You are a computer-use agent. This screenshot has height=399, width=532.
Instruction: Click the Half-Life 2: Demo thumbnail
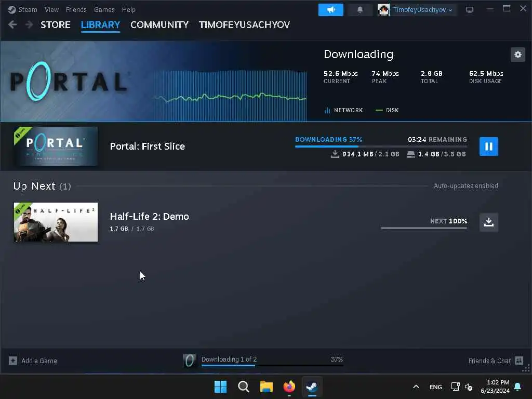pyautogui.click(x=56, y=222)
